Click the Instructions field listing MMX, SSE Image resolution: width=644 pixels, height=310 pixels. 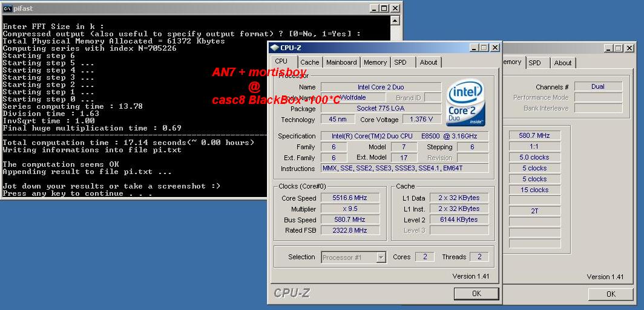point(404,168)
